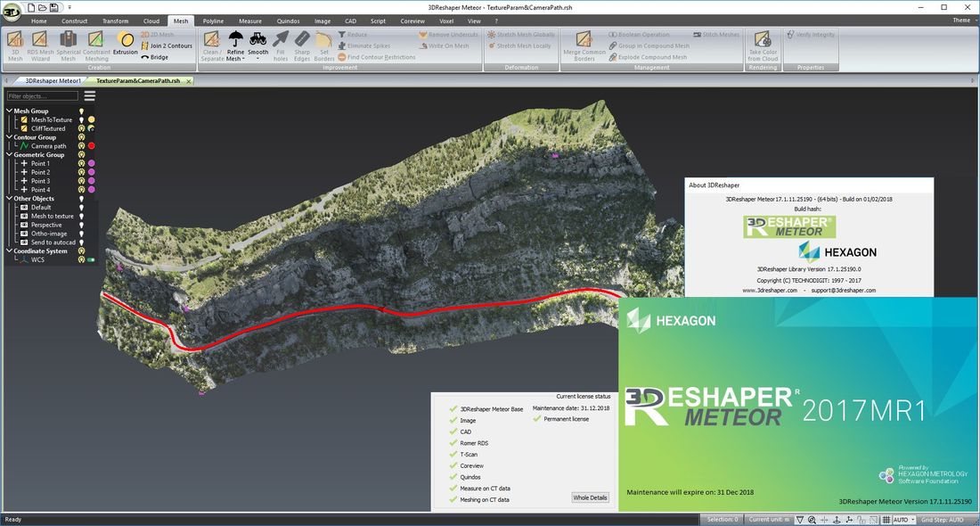Hide the Camera path contour

[81, 145]
